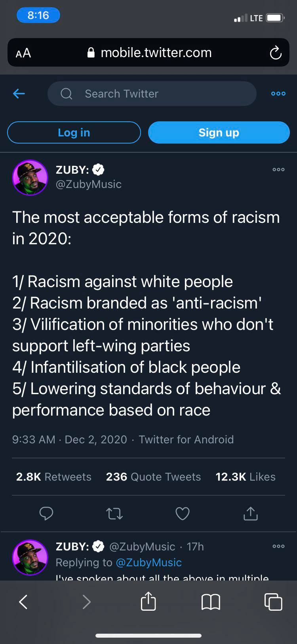
Task: Open the Safari bookmarks icon
Action: click(x=211, y=602)
